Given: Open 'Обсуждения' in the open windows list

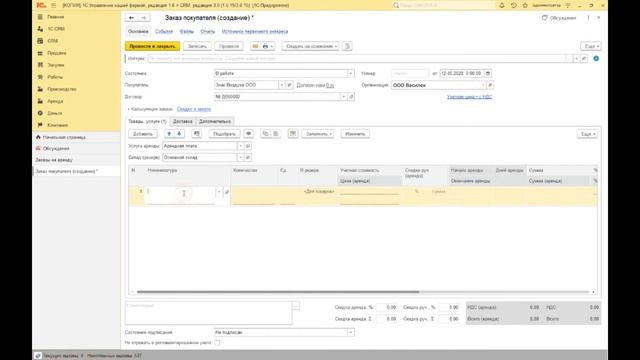Looking at the screenshot, I should point(56,149).
